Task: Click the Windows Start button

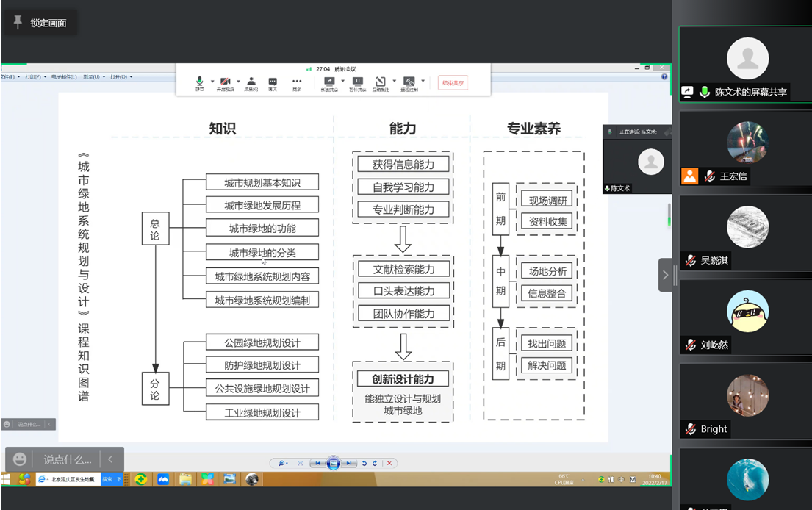Action: click(x=6, y=479)
